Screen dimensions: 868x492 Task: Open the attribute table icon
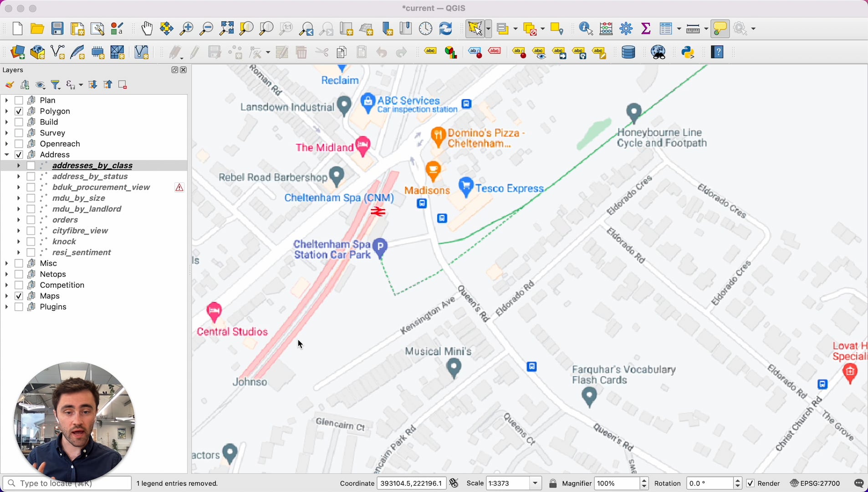666,29
